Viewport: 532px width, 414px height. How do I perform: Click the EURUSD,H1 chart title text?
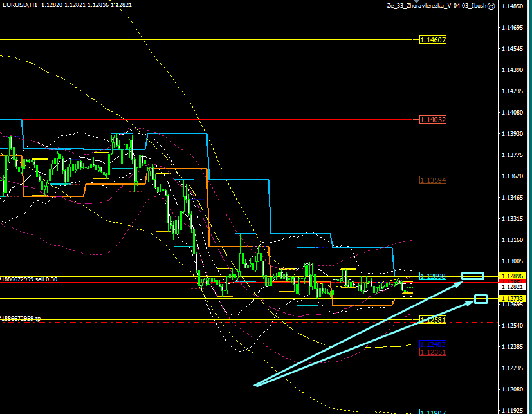coord(20,5)
